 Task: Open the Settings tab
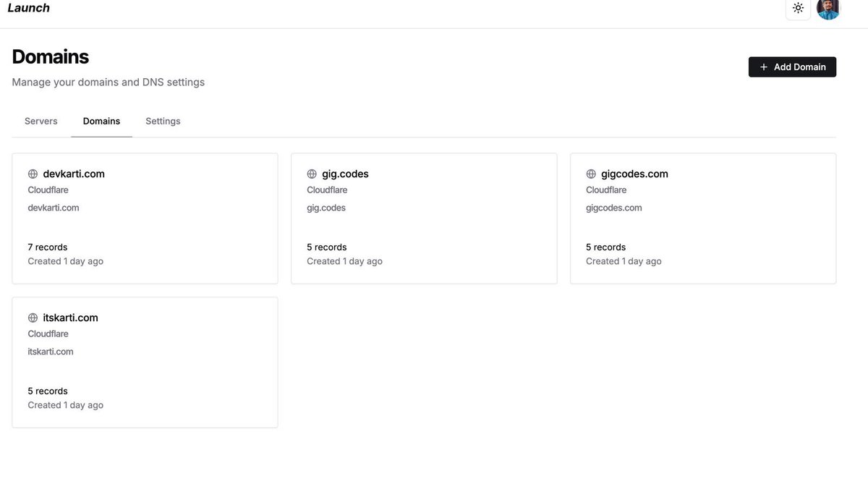pos(162,120)
